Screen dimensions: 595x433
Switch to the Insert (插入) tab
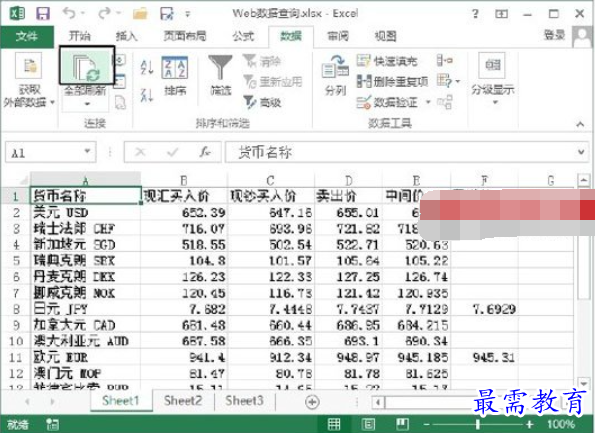click(x=126, y=36)
